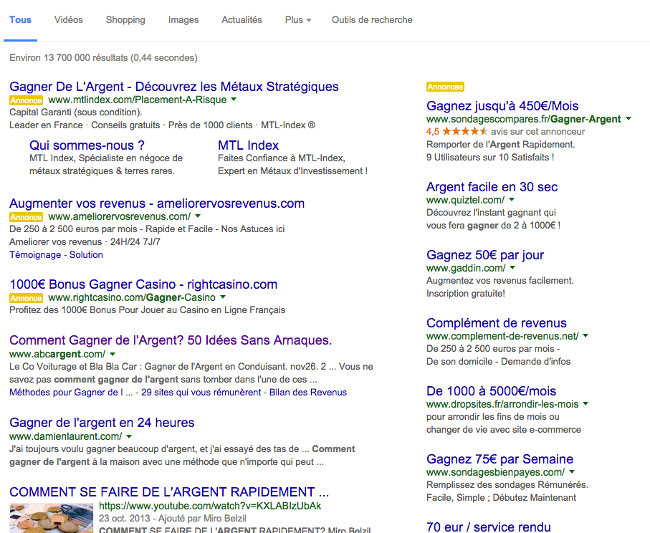Click the www.abcargent.com/ green URL
650x533 pixels.
[x=57, y=354]
